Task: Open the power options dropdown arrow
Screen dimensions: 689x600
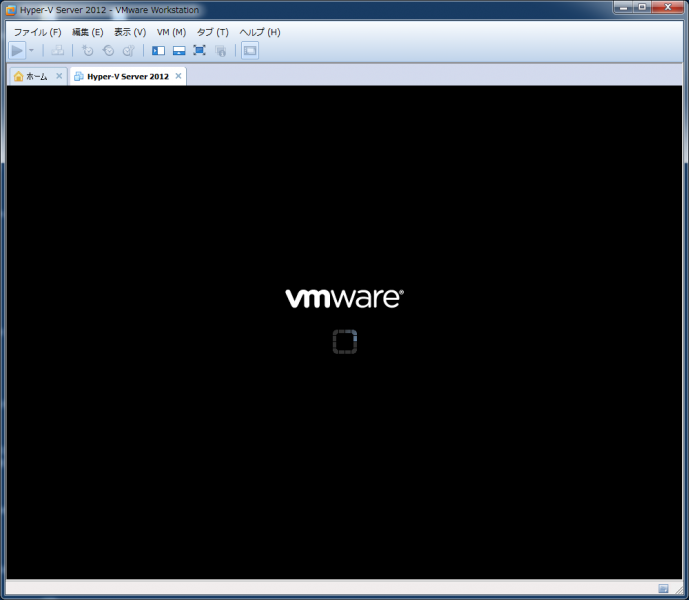Action: click(32, 51)
